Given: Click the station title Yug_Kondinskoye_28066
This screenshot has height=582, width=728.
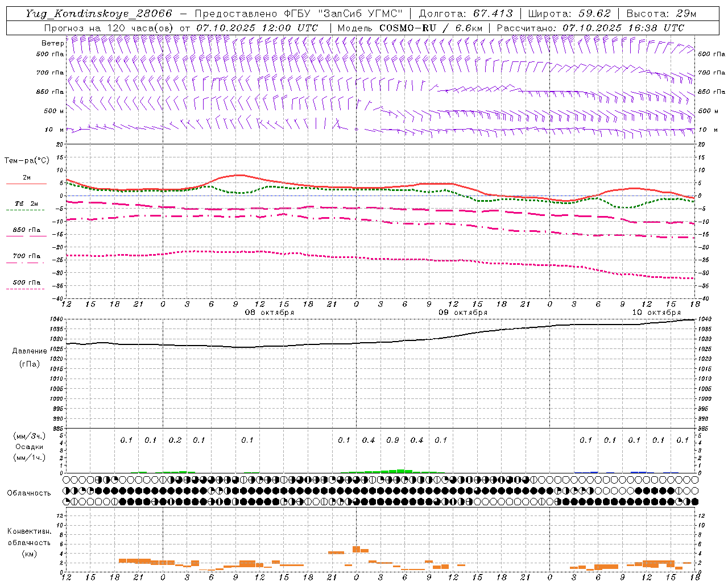Looking at the screenshot, I should coord(99,14).
